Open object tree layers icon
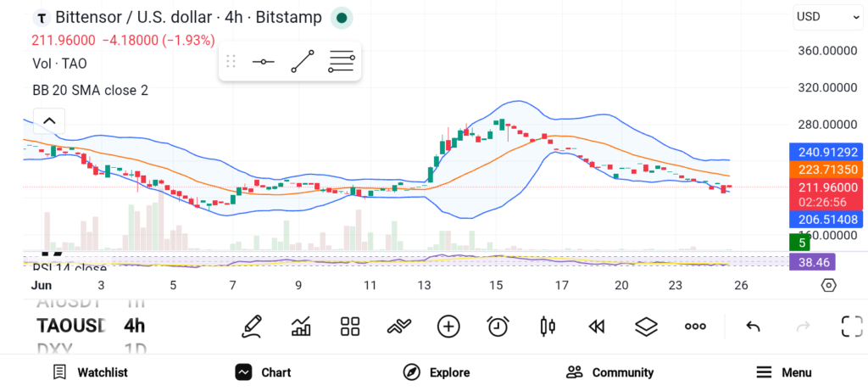Viewport: 868px width, 391px height. pos(645,327)
